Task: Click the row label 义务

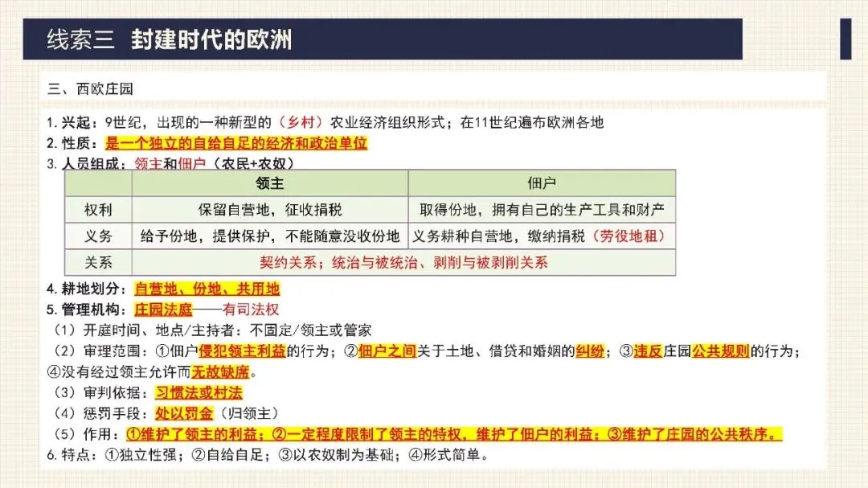Action: tap(98, 236)
